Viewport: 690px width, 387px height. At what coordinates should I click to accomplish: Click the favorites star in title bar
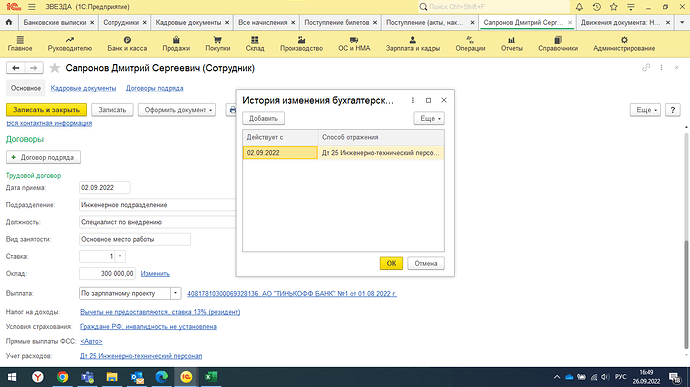tap(613, 7)
